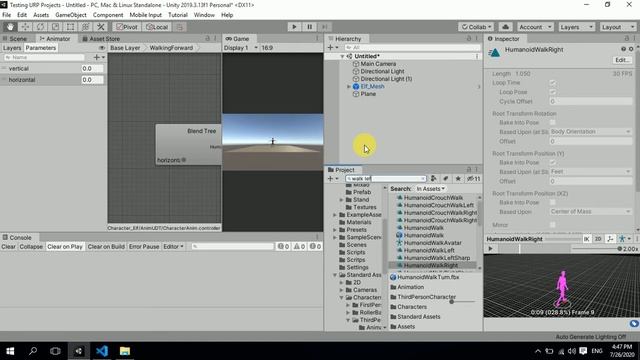The height and width of the screenshot is (360, 640).
Task: Switch to the Scene tab
Action: pos(16,39)
